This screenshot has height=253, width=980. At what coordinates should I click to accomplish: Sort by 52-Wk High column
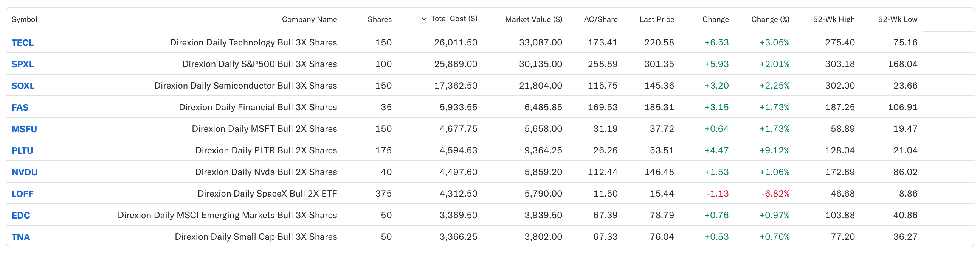pyautogui.click(x=834, y=19)
